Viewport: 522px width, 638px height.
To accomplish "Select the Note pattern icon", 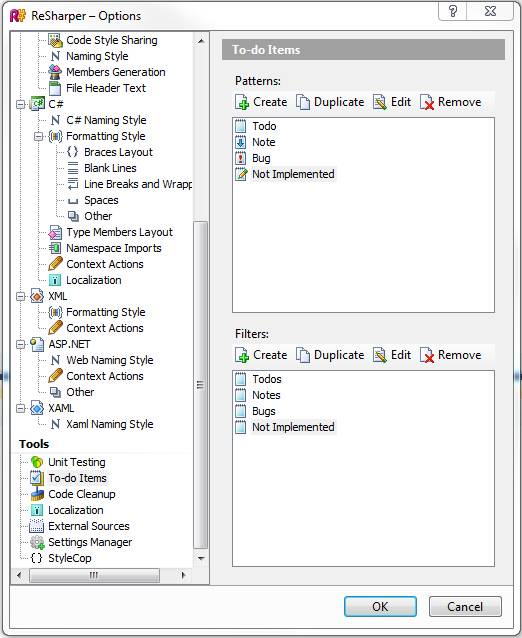I will (x=240, y=142).
